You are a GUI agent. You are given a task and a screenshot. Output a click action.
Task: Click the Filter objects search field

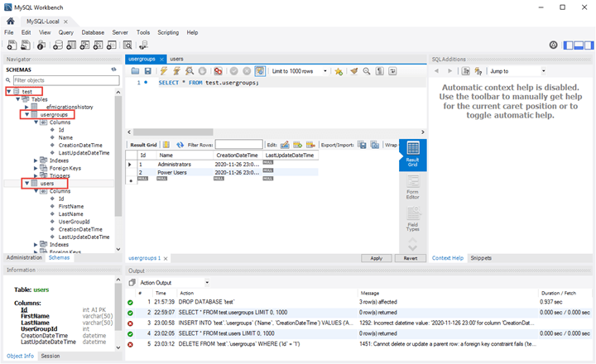pyautogui.click(x=66, y=80)
